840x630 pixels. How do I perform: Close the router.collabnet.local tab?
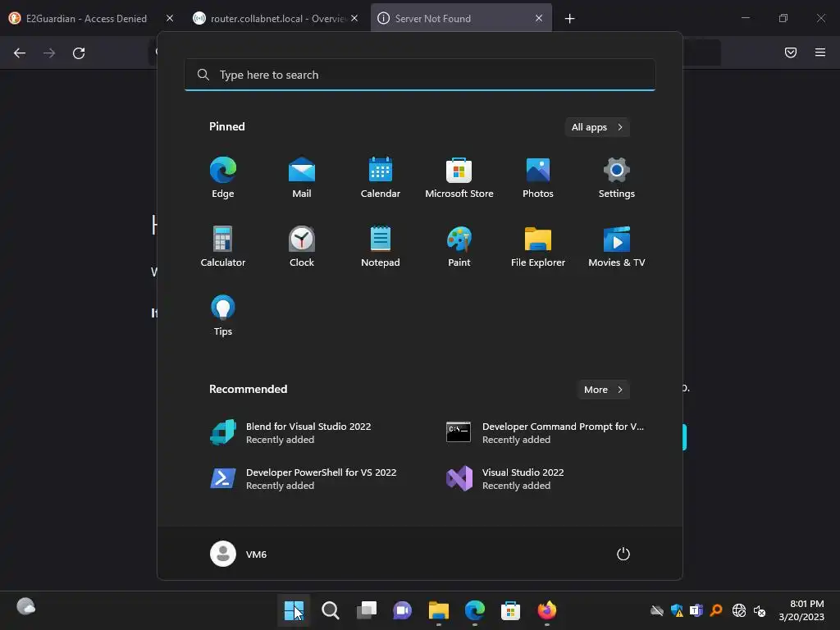pos(354,18)
